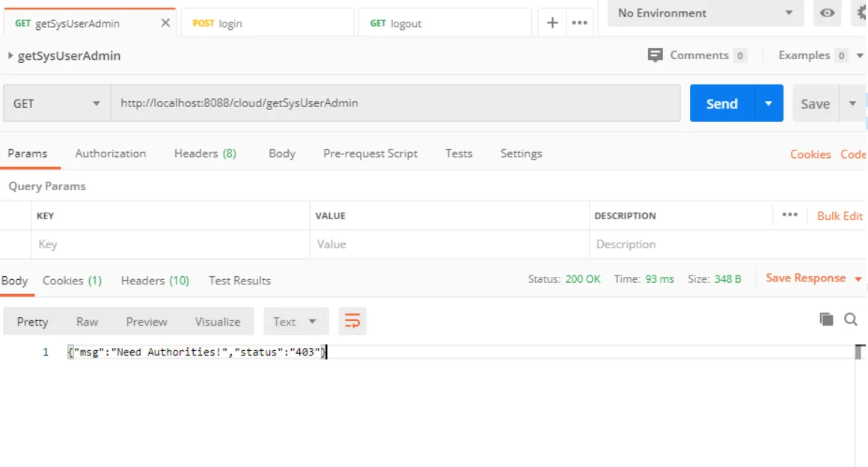Open tab options ellipsis menu
This screenshot has width=868, height=467.
click(x=580, y=22)
